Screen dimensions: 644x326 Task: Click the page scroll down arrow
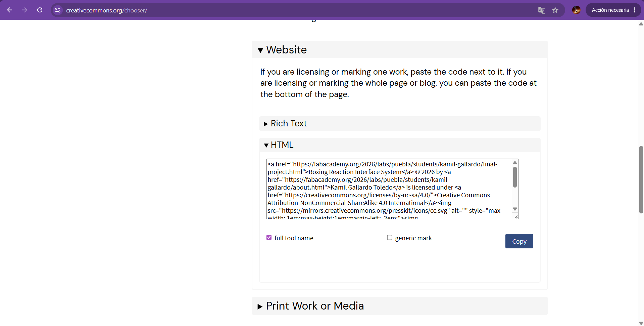tap(641, 323)
